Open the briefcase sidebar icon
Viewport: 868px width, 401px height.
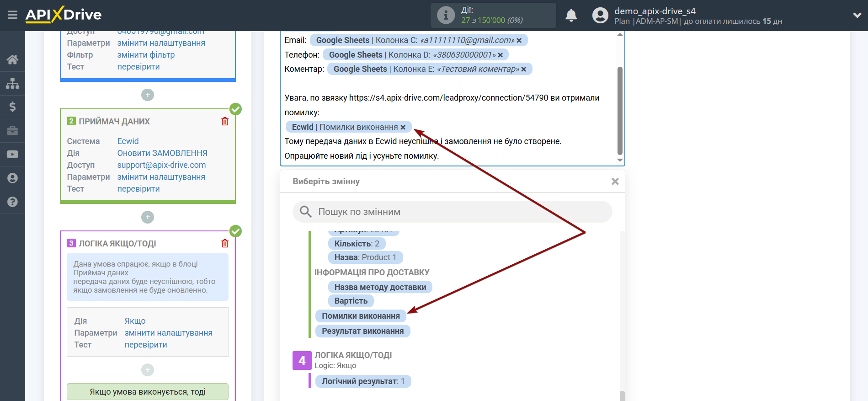click(x=12, y=131)
